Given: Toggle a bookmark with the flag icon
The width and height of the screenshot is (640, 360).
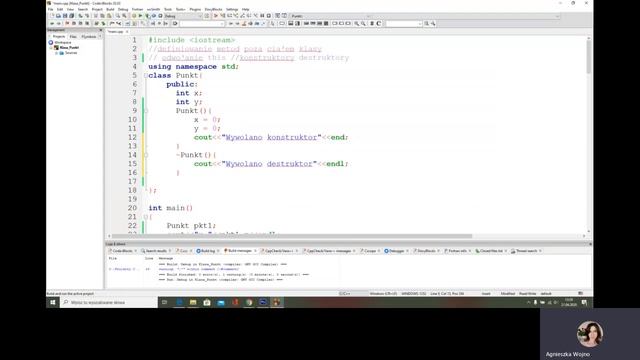Looking at the screenshot, I should [x=67, y=24].
